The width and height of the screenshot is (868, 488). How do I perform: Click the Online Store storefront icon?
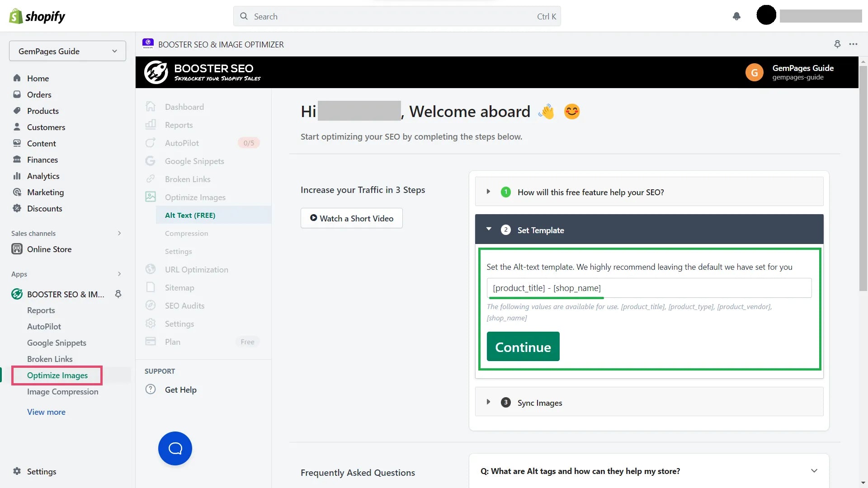point(17,249)
